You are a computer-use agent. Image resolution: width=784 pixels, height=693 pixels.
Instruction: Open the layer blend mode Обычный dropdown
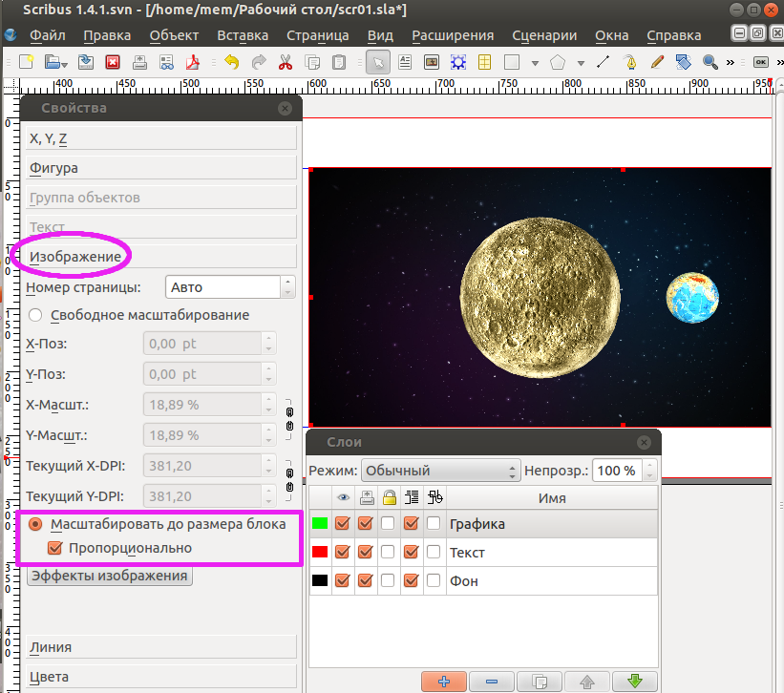440,471
